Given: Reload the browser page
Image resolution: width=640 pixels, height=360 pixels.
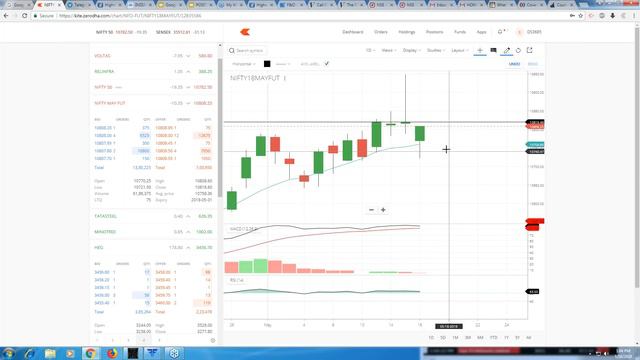Looking at the screenshot, I should (24, 16).
